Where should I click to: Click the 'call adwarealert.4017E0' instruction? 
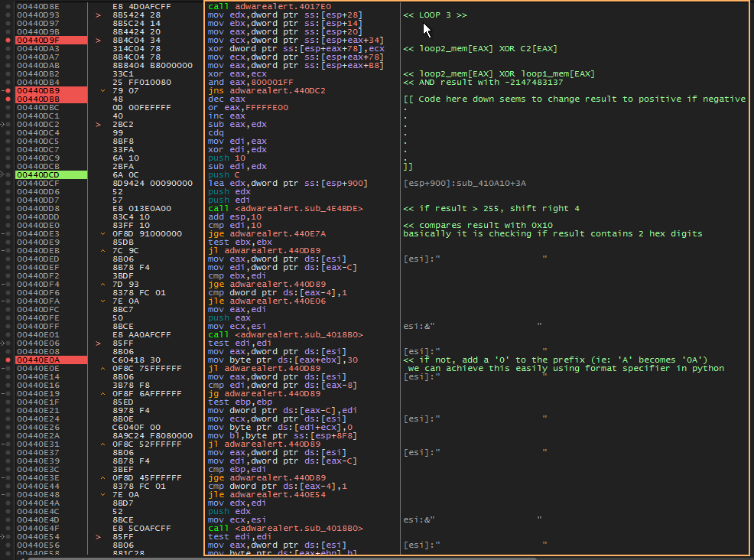tap(269, 7)
